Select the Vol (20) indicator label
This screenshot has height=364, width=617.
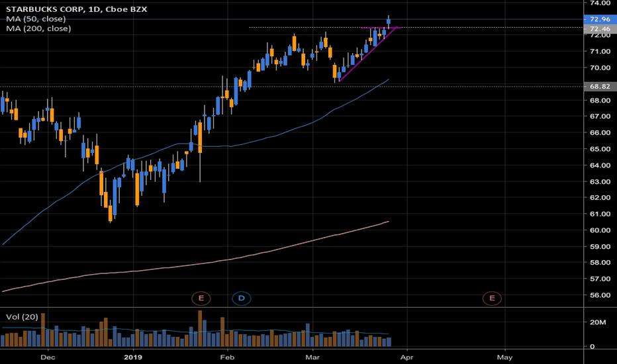pyautogui.click(x=22, y=317)
